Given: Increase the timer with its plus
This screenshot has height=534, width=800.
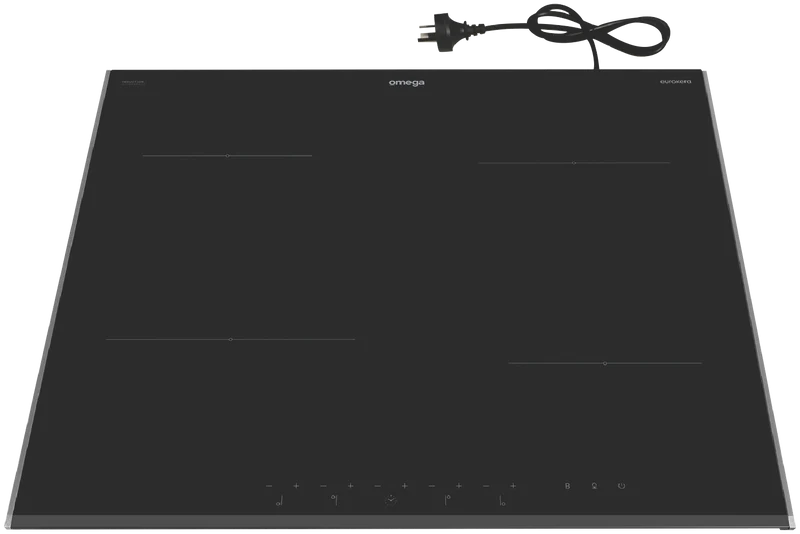Looking at the screenshot, I should 405,486.
